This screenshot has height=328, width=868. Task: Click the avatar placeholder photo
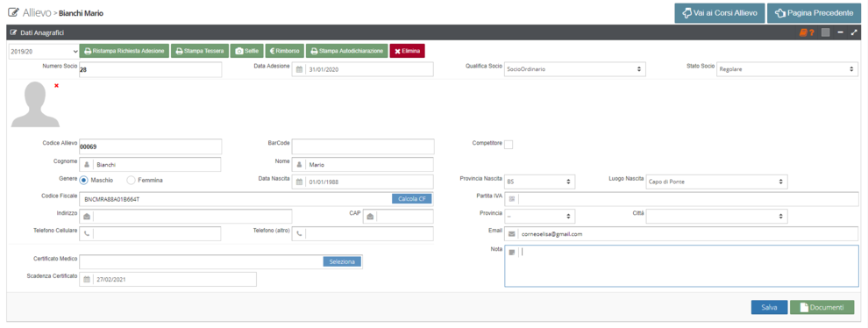[35, 104]
